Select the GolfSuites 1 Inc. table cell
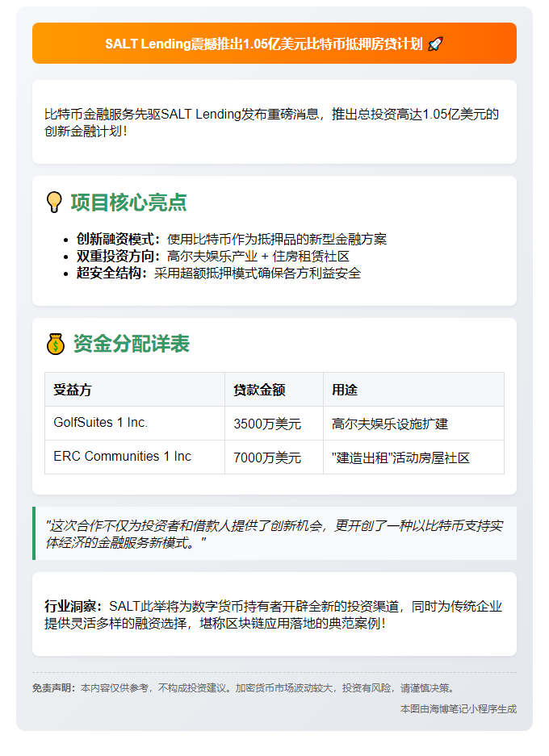The image size is (549, 756). coord(100,423)
